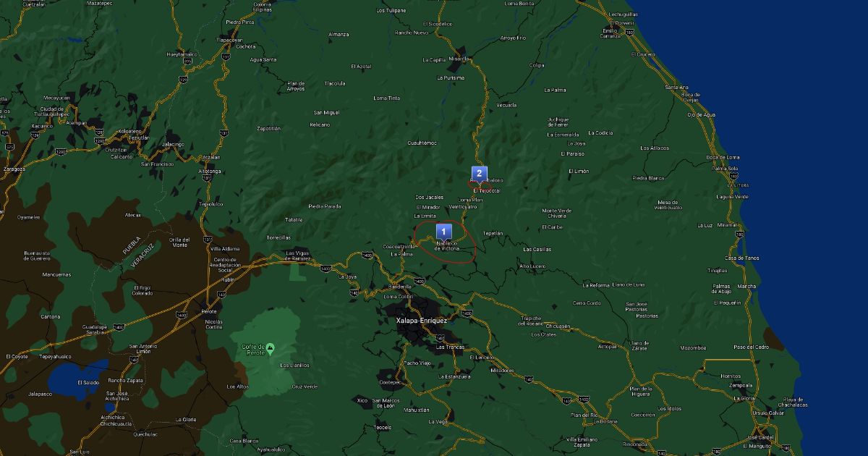Select the Altotonga town label
The width and height of the screenshot is (868, 456).
pyautogui.click(x=209, y=171)
